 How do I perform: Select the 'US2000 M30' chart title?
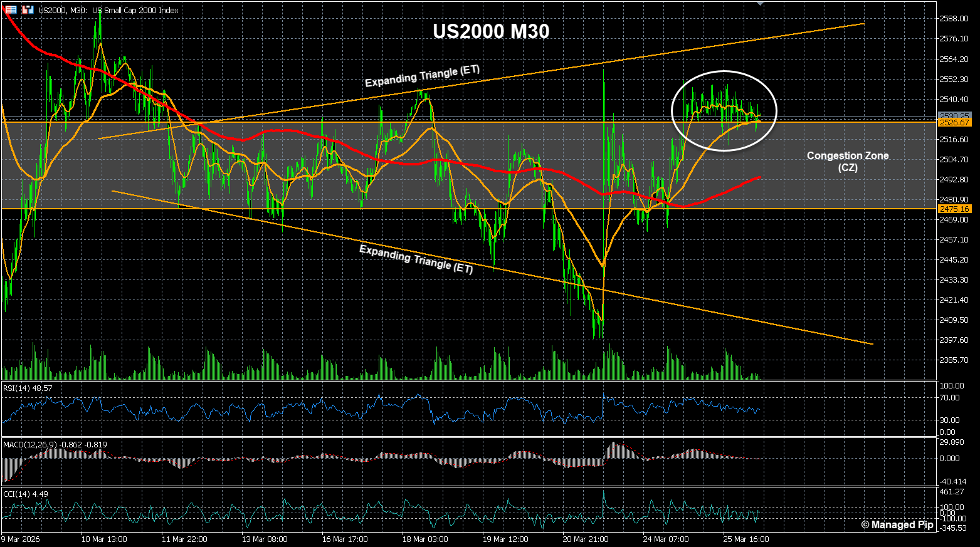tap(491, 31)
